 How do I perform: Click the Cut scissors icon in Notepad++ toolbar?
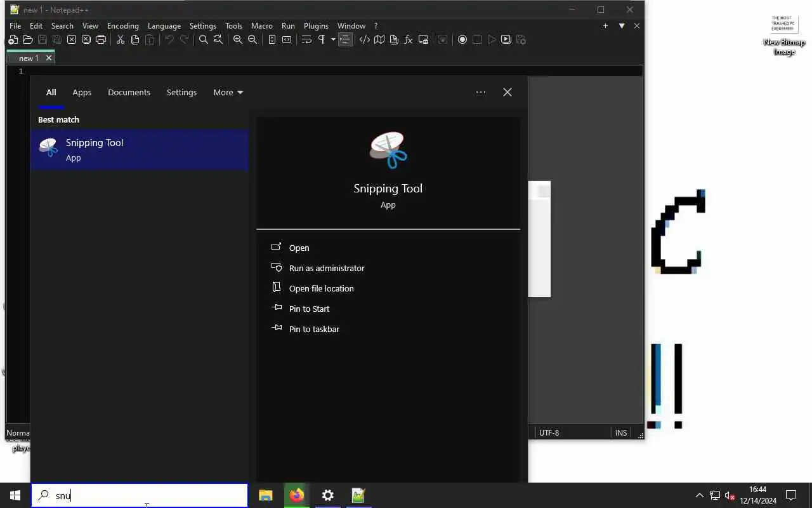121,39
